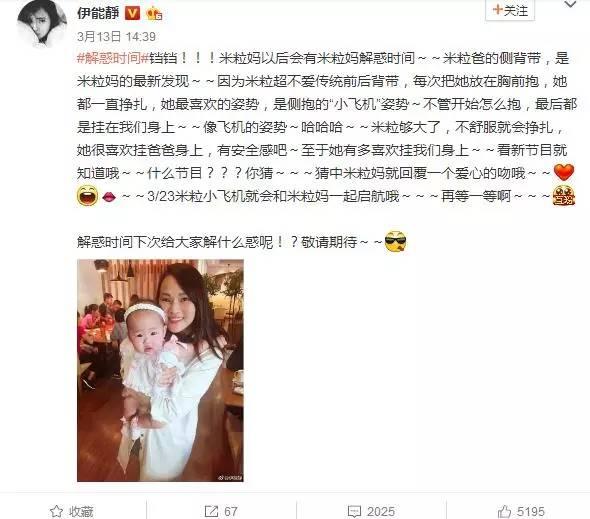The height and width of the screenshot is (519, 590).
Task: Open the #解惑时间# hashtag topic
Action: [x=113, y=58]
